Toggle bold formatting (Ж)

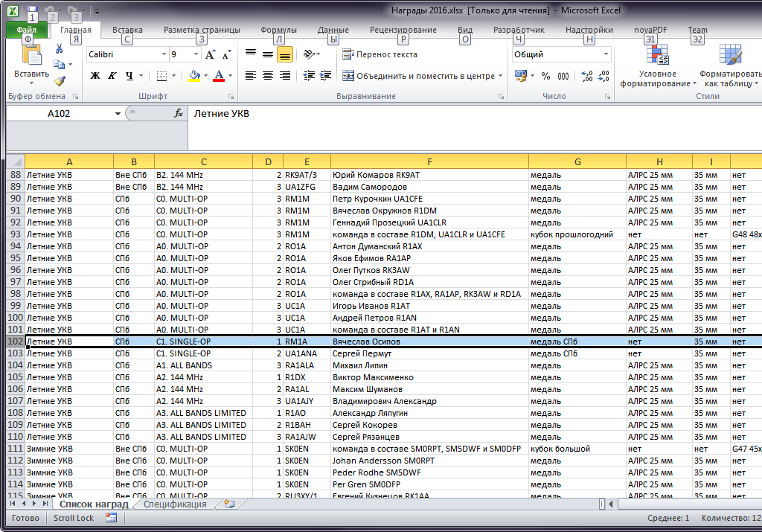click(95, 76)
